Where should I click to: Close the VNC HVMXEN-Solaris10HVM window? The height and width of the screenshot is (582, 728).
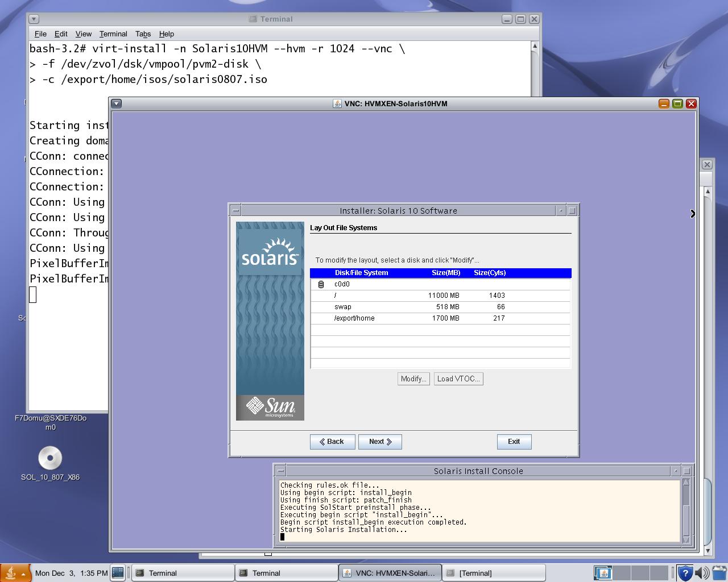(691, 103)
